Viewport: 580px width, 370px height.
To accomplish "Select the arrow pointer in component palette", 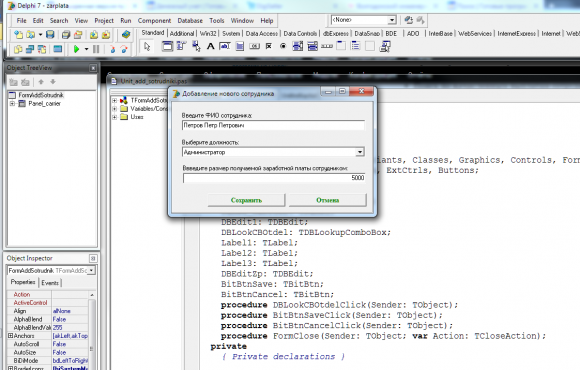I will pos(147,47).
